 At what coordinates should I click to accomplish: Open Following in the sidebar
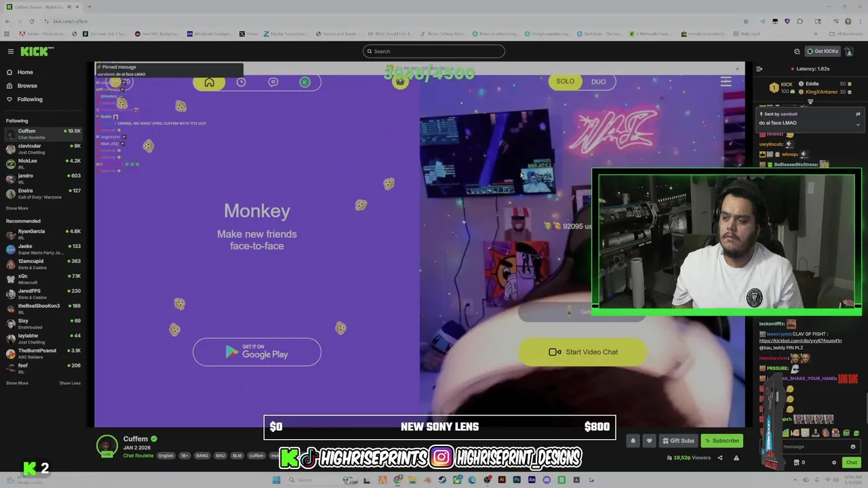24,99
